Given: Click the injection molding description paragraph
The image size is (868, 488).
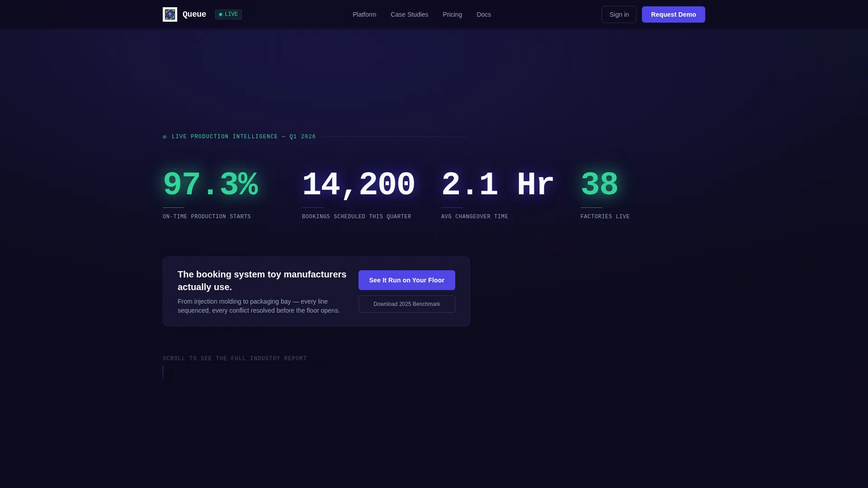Looking at the screenshot, I should 259,306.
